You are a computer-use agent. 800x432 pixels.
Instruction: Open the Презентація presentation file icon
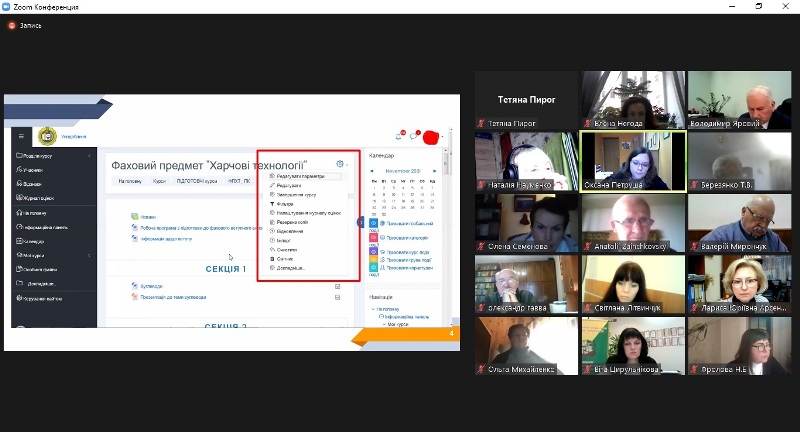pyautogui.click(x=134, y=297)
